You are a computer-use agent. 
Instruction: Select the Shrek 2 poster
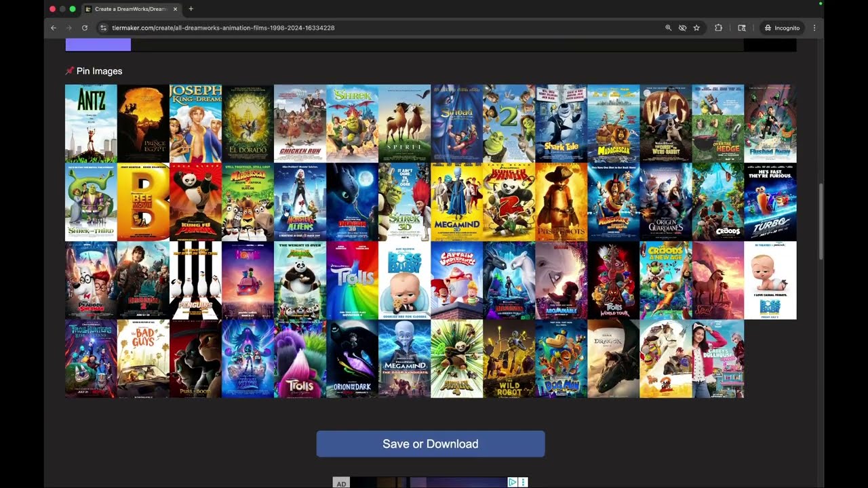[509, 123]
